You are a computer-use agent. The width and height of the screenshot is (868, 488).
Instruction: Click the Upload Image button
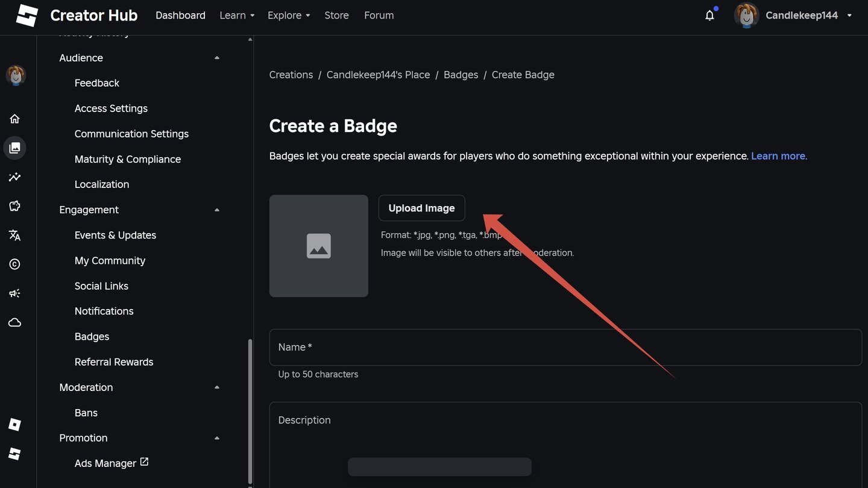[422, 208]
